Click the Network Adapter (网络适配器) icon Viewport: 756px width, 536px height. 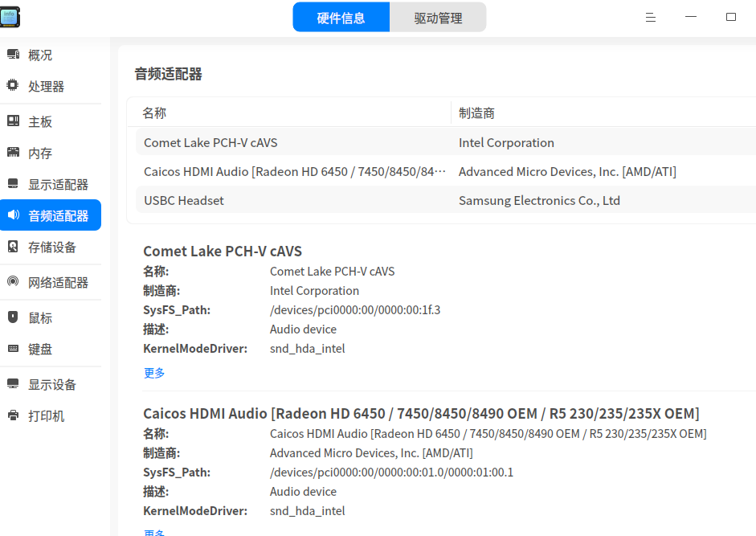click(x=13, y=281)
